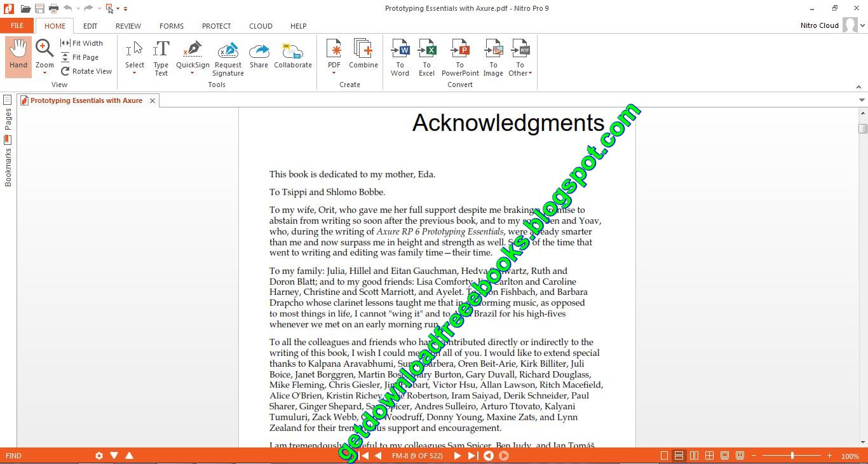This screenshot has width=868, height=464.
Task: Switch to the EDIT ribbon tab
Action: tap(90, 26)
